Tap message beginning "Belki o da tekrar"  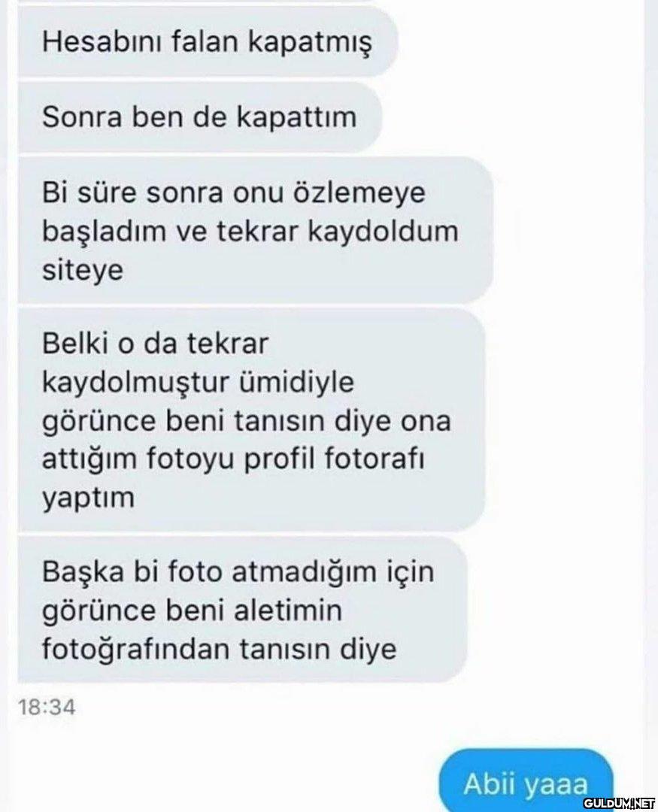[x=251, y=420]
